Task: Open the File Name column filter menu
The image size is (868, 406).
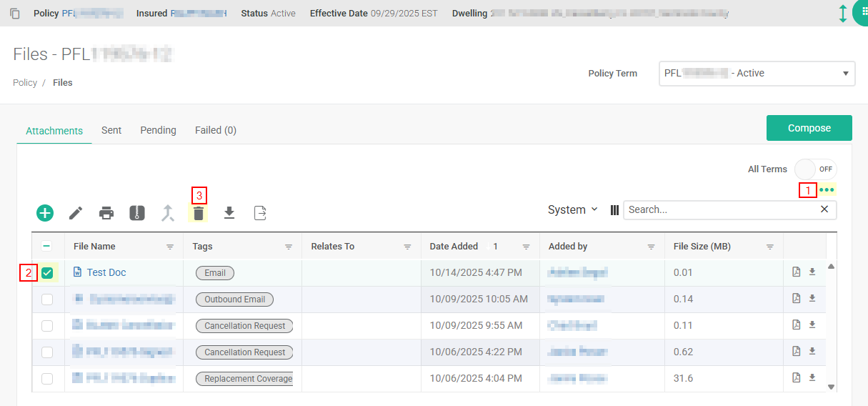Action: pos(170,247)
